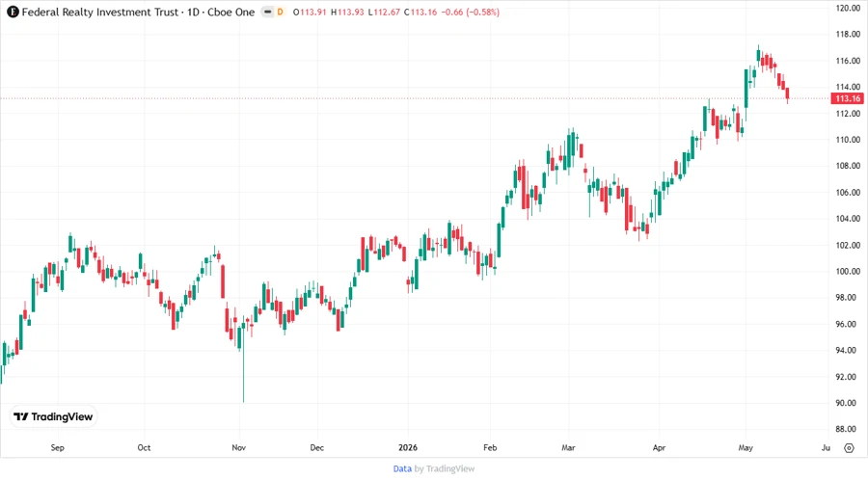The height and width of the screenshot is (480, 868).
Task: Click the 92.00 price axis label
Action: (x=848, y=377)
